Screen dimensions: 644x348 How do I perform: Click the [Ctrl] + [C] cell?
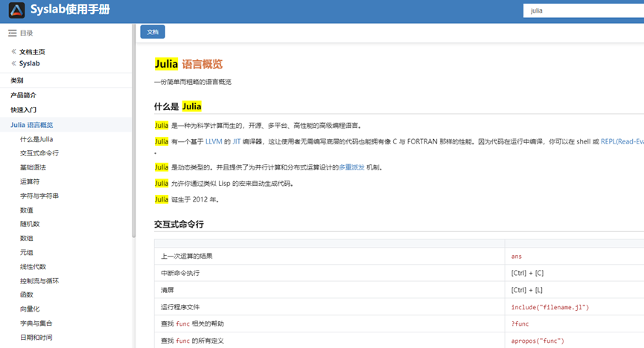(x=527, y=274)
